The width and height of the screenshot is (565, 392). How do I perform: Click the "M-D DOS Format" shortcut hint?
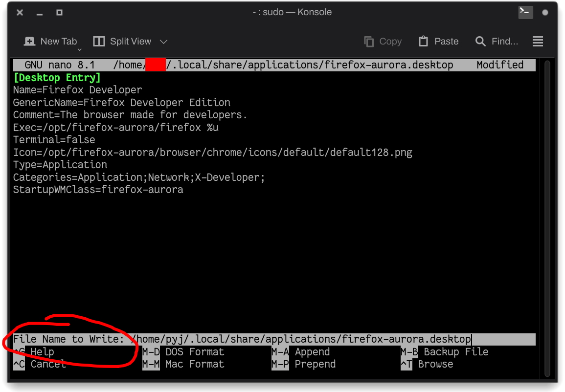point(183,352)
